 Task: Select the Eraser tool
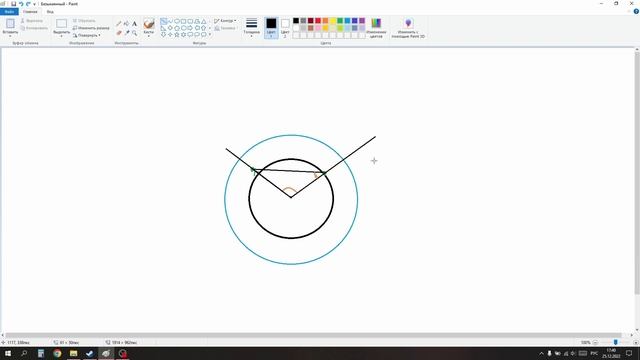tap(119, 33)
